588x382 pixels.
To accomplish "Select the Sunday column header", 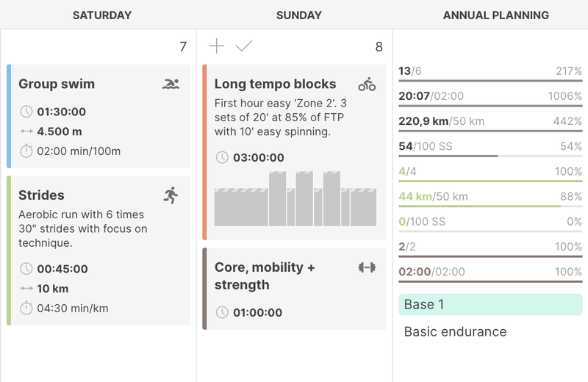I will click(298, 15).
